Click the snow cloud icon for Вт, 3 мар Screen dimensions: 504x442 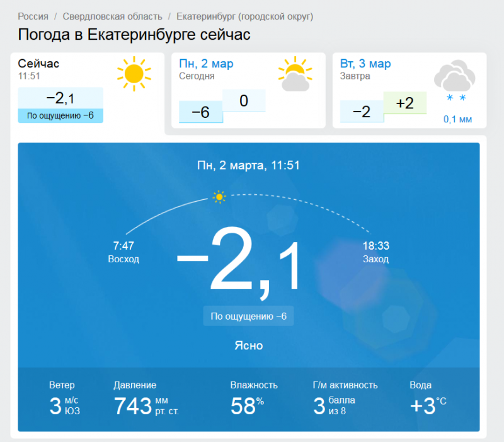tap(454, 75)
